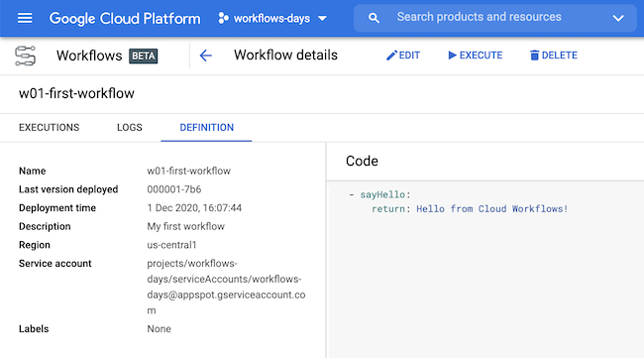Click the Labels field label
Image resolution: width=644 pixels, height=358 pixels.
pyautogui.click(x=34, y=329)
